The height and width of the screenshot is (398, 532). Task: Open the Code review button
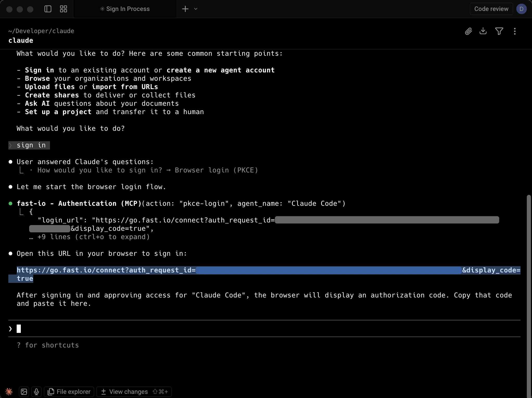click(x=491, y=9)
